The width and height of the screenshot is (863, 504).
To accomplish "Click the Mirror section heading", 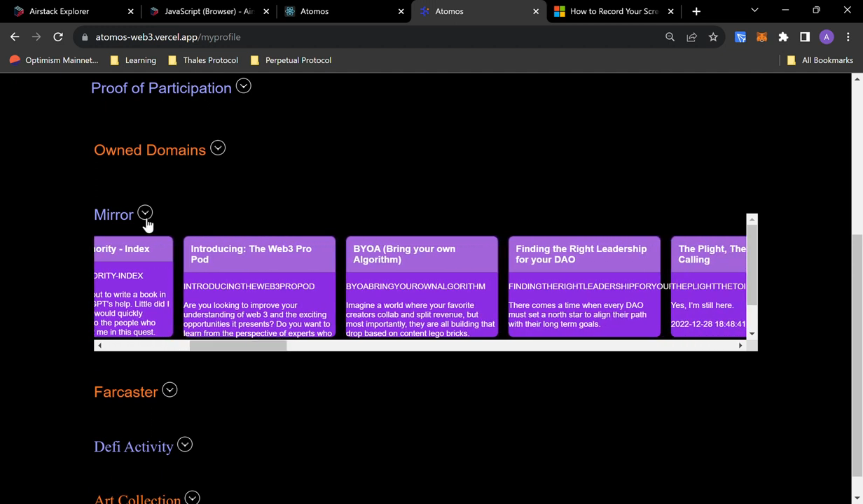I will point(113,215).
